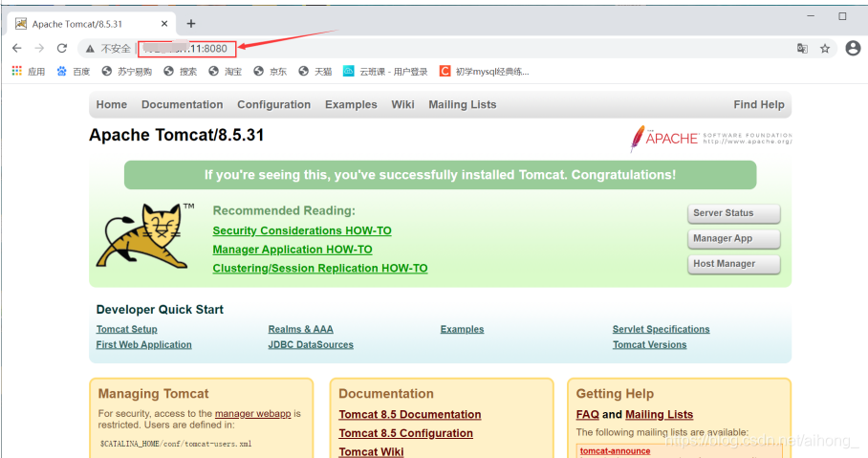Click the Apache Software Foundation logo
Screen dimensions: 868x458
711,139
